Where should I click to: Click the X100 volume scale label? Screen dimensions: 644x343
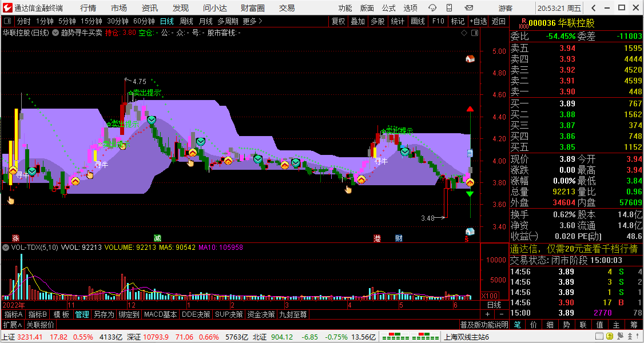click(x=490, y=296)
